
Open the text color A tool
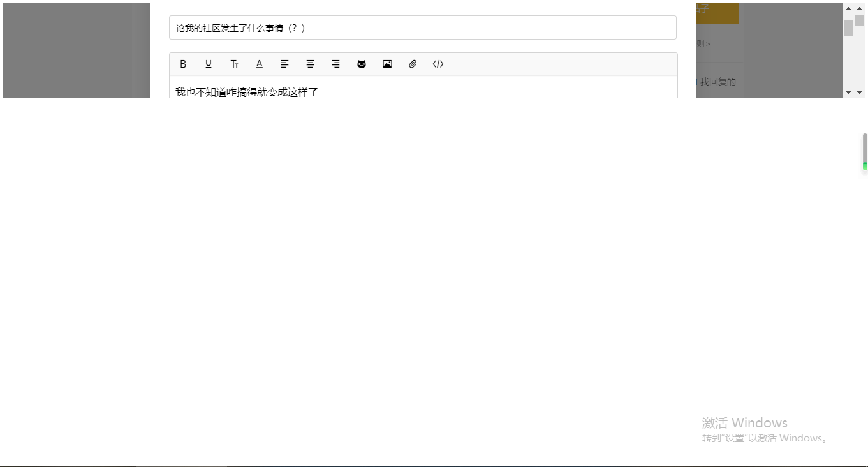tap(260, 64)
